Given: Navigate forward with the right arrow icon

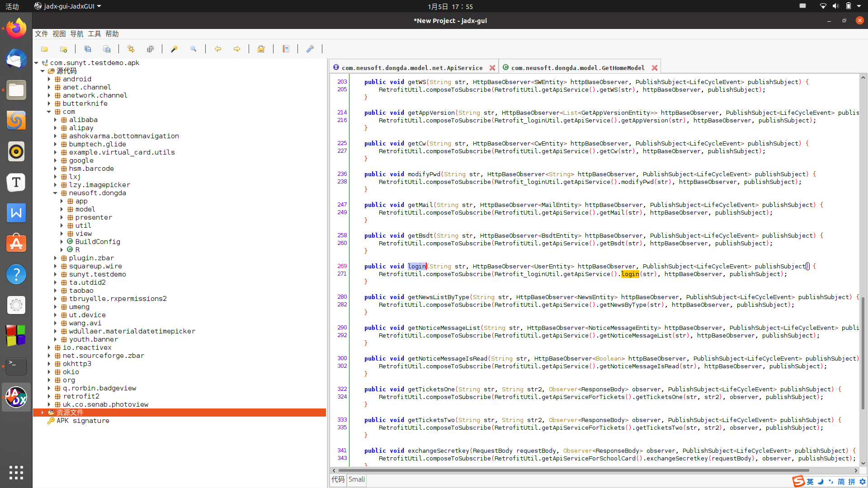Looking at the screenshot, I should click(237, 49).
